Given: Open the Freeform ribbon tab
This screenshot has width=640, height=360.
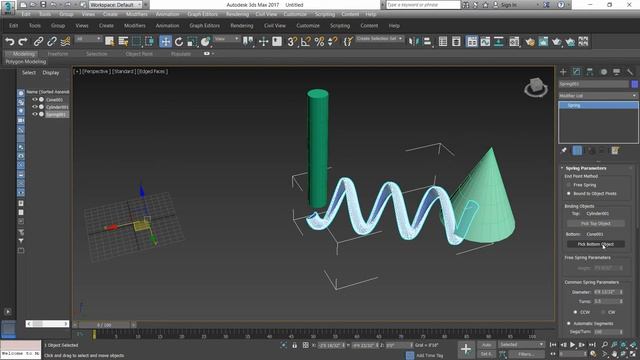Looking at the screenshot, I should click(x=58, y=53).
